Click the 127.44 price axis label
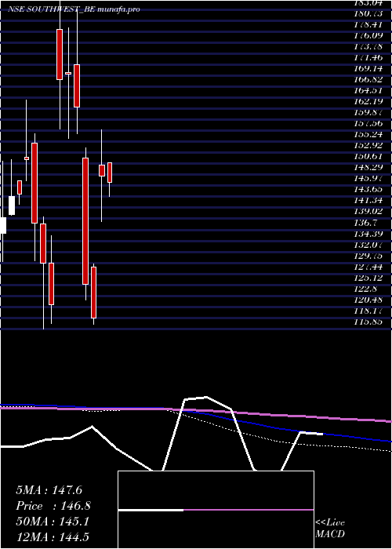This screenshot has height=549, width=392. (x=369, y=267)
